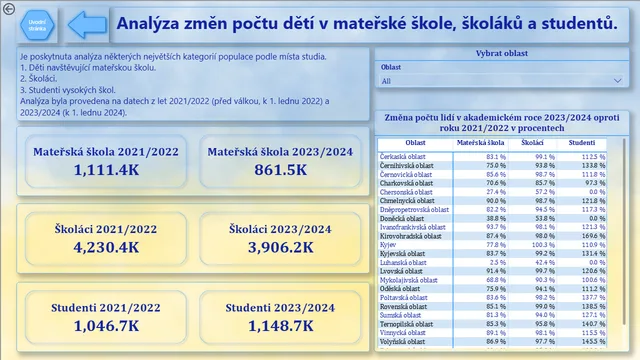This screenshot has width=640, height=360.
Task: Select the Doněcká oblast row
Action: tap(492, 218)
